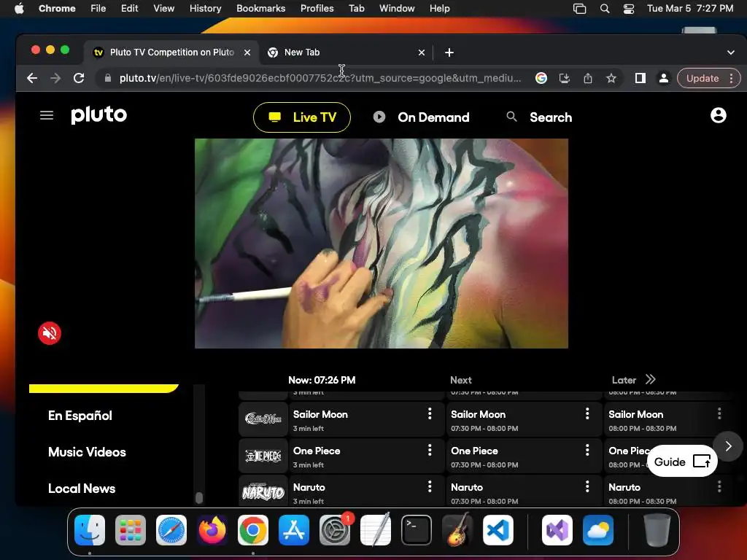Unmute the video with red speaker icon

click(50, 333)
